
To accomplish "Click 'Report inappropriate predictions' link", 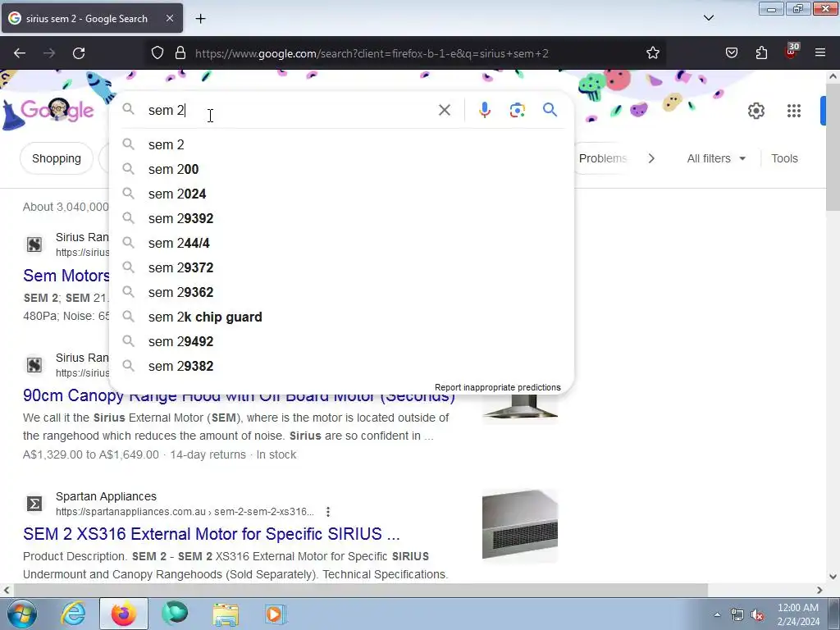I will coord(497,387).
